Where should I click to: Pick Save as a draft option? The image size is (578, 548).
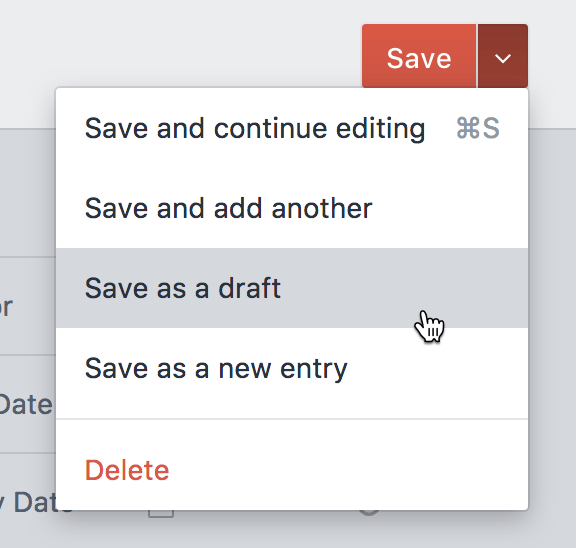(x=292, y=288)
